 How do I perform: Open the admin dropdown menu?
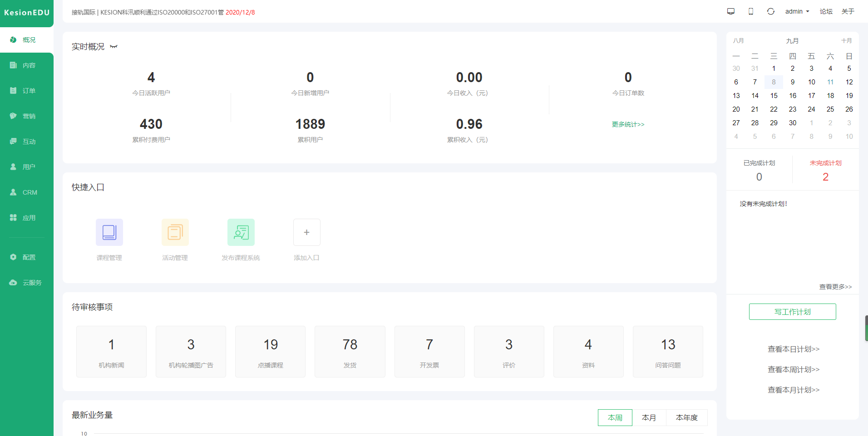(797, 11)
